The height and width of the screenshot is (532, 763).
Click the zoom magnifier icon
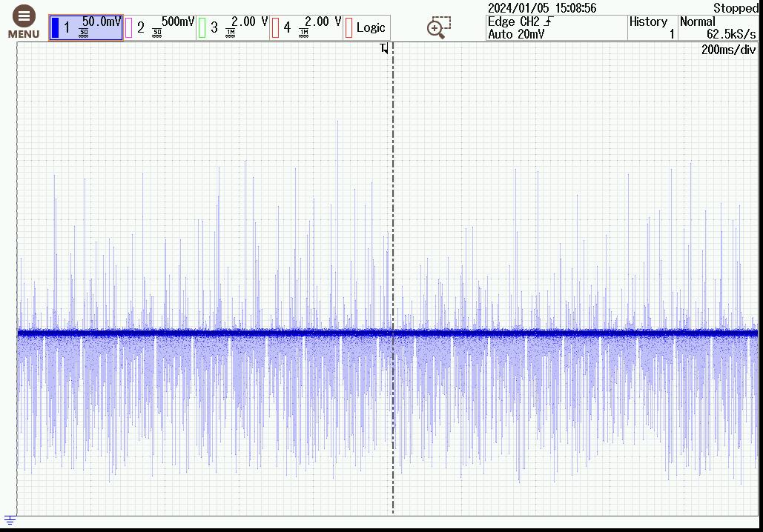438,27
